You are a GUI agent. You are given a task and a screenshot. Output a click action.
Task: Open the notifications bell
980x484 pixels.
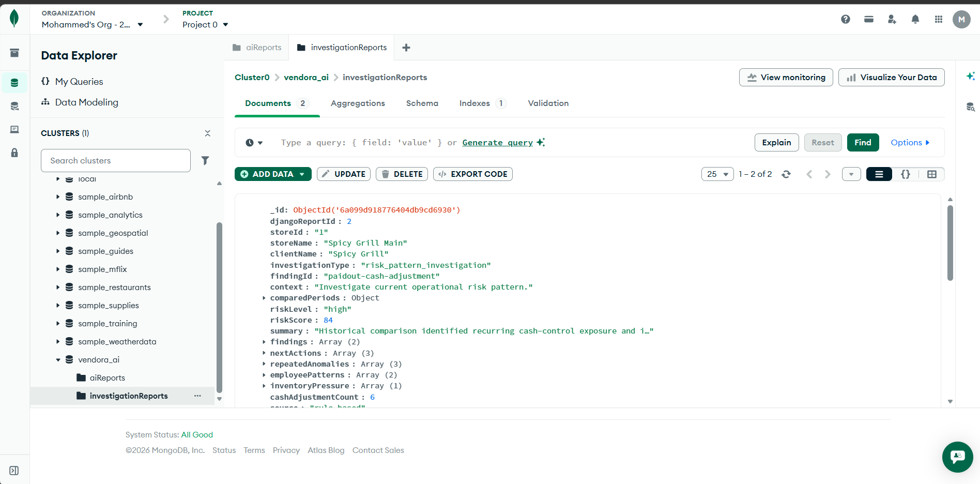pos(915,19)
